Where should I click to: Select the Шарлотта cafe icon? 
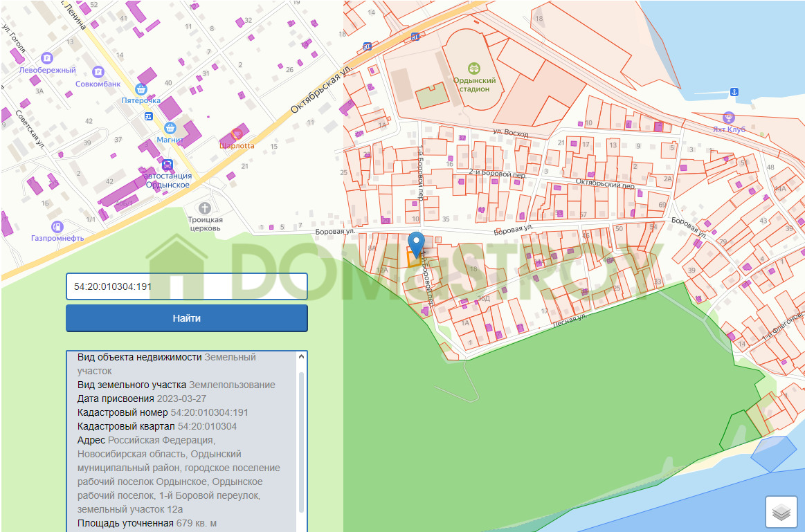tap(237, 134)
